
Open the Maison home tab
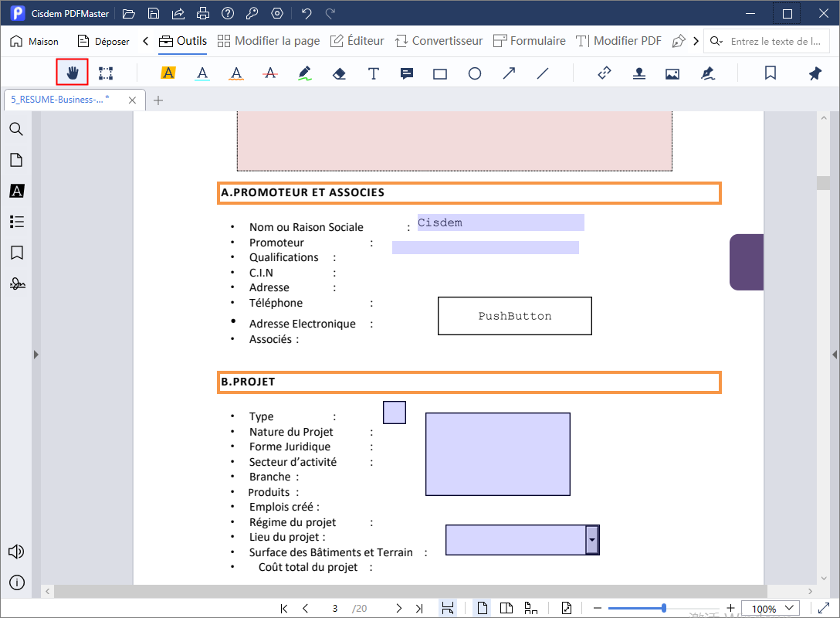coord(34,41)
